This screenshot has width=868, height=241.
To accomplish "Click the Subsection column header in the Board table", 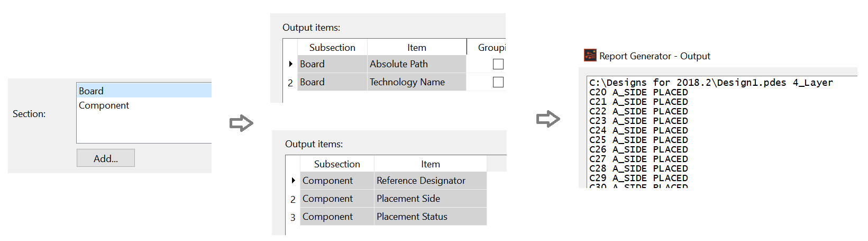I will coord(332,47).
